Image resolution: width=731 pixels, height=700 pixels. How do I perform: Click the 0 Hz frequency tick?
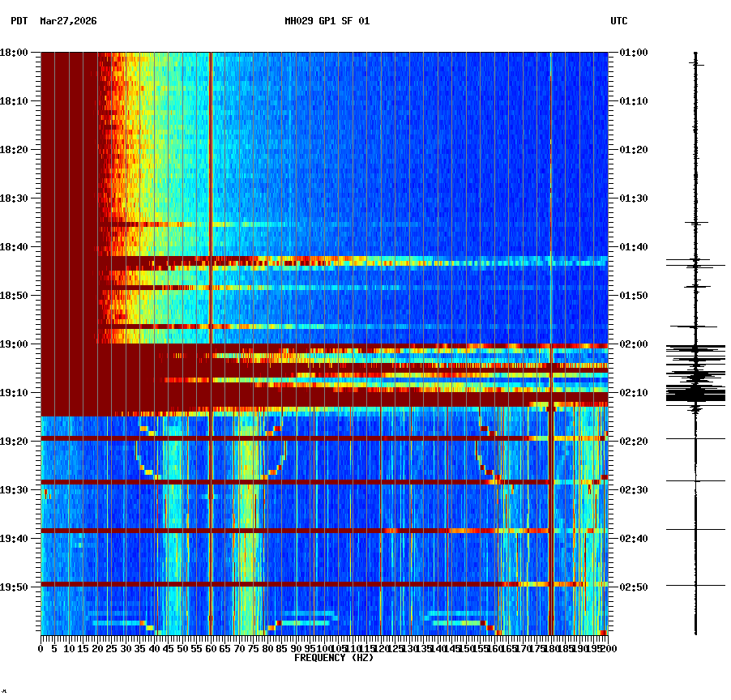point(39,647)
